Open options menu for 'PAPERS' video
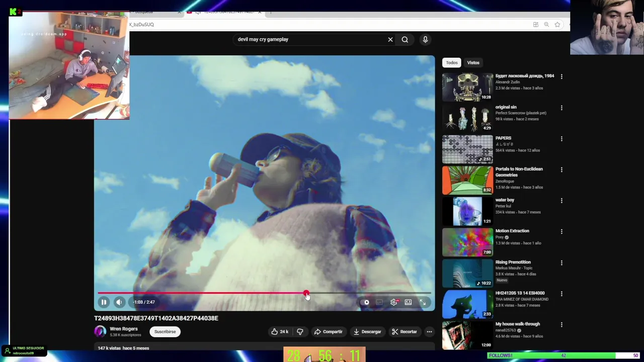The width and height of the screenshot is (644, 362). (561, 139)
